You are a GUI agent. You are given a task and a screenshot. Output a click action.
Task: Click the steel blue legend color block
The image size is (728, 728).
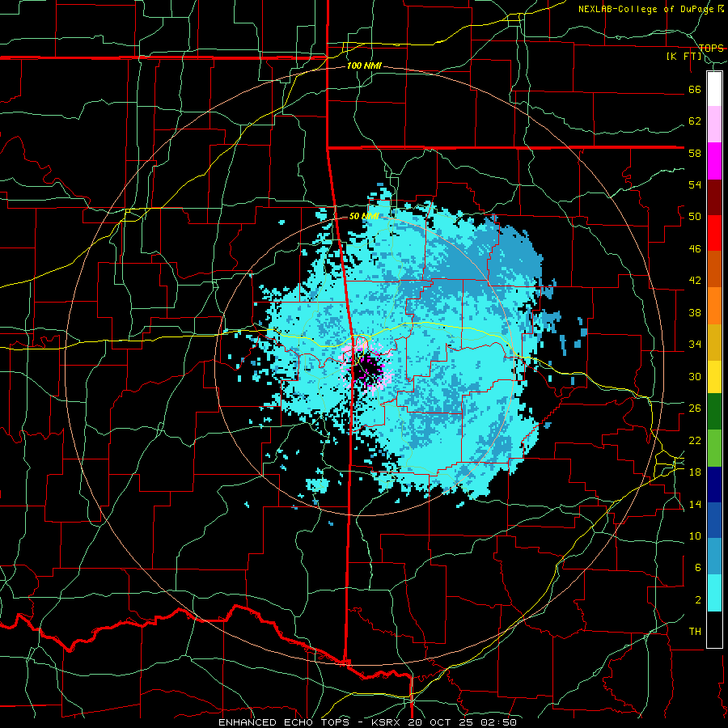tap(714, 556)
